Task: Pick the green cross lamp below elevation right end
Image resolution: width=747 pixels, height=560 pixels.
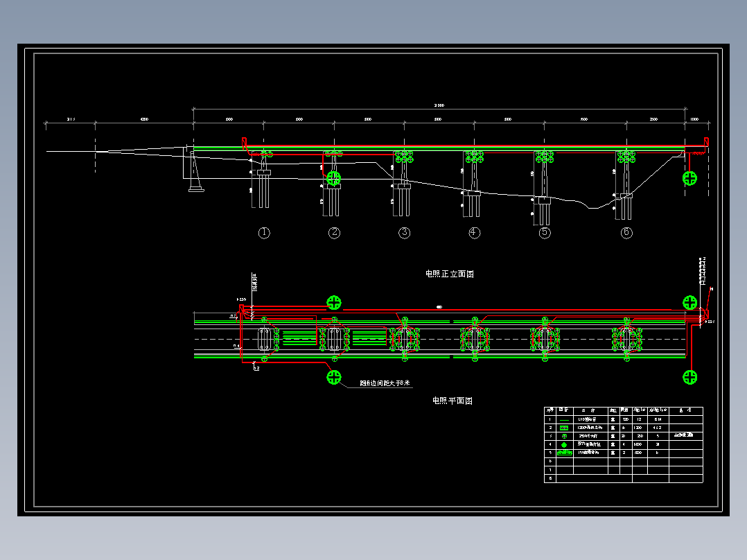Action: click(x=690, y=178)
